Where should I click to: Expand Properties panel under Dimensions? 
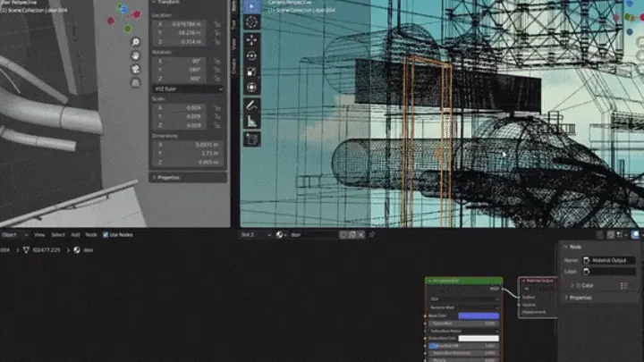(x=188, y=178)
